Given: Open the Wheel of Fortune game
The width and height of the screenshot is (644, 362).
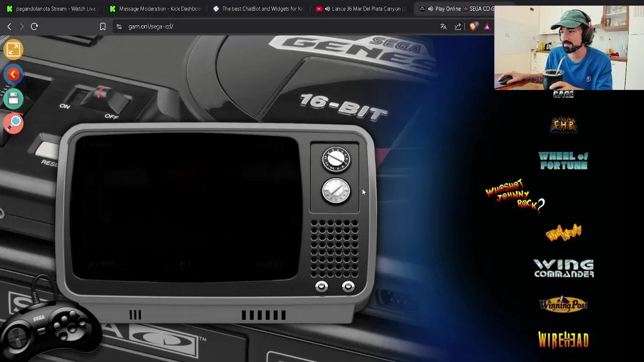Looking at the screenshot, I should coord(563,160).
